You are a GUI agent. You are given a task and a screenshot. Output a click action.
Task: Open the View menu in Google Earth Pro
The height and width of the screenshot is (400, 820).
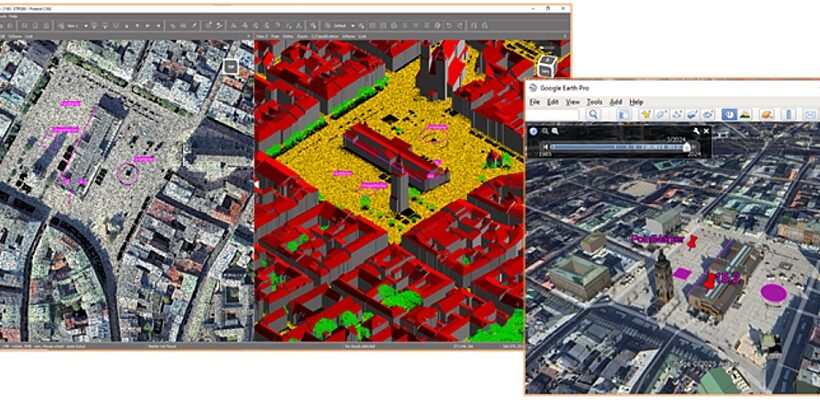pyautogui.click(x=571, y=102)
